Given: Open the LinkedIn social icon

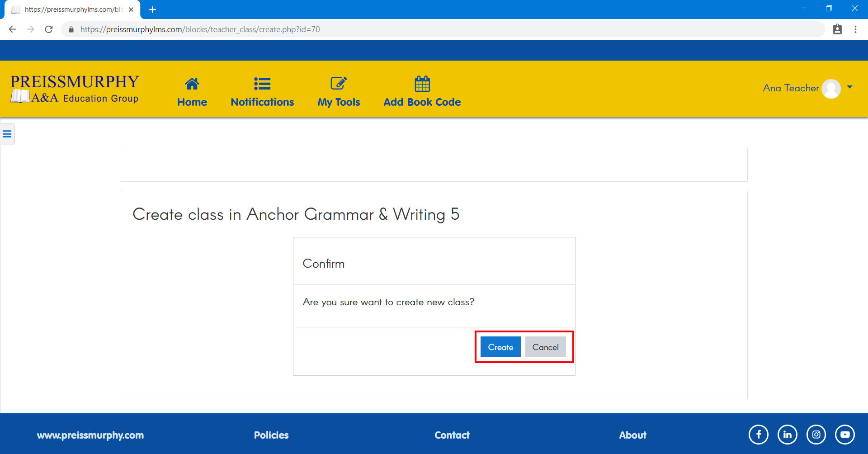Looking at the screenshot, I should 787,435.
